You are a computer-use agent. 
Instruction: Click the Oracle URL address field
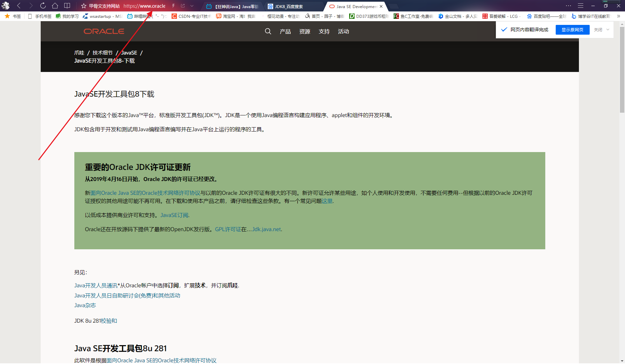144,6
